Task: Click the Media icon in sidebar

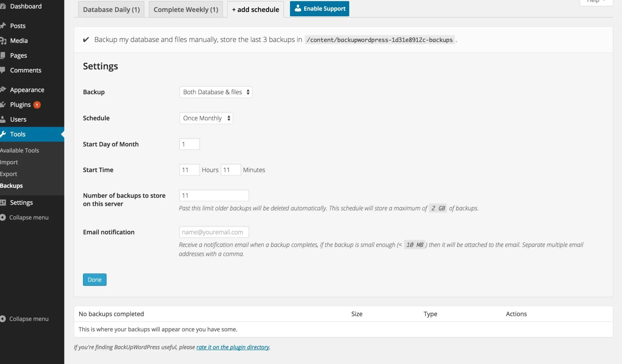Action: point(3,40)
